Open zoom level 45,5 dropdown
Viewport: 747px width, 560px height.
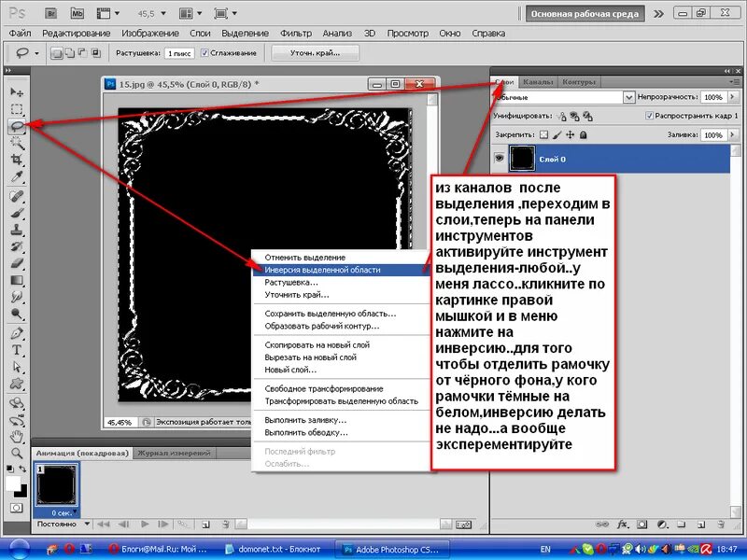pos(162,14)
